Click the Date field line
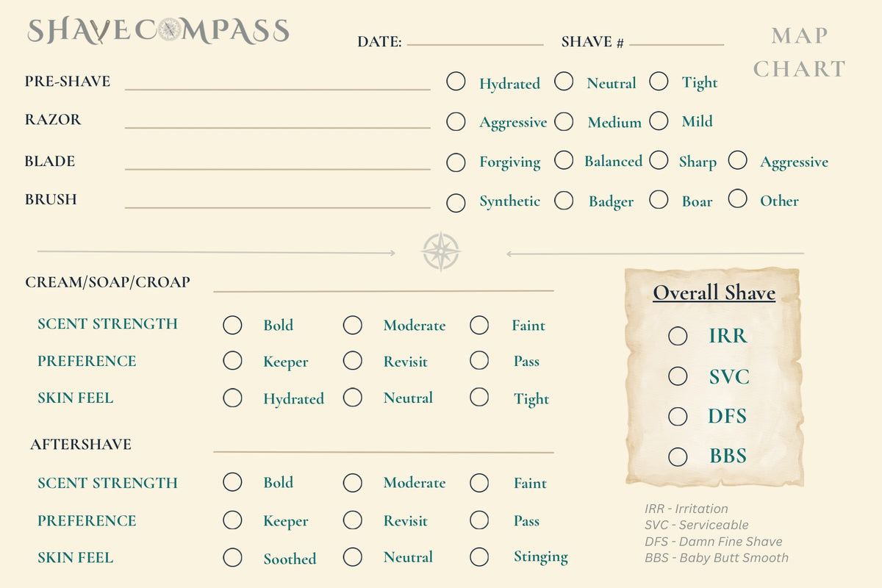 pyautogui.click(x=475, y=45)
